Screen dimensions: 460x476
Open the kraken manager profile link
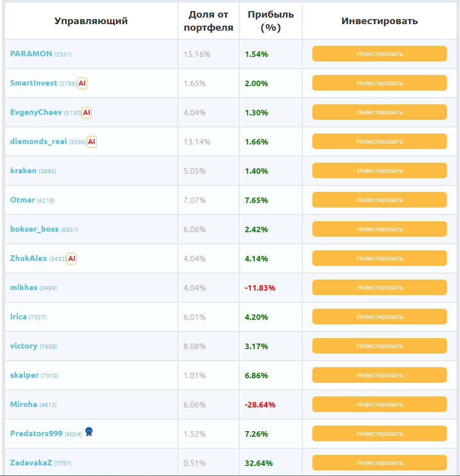(23, 171)
